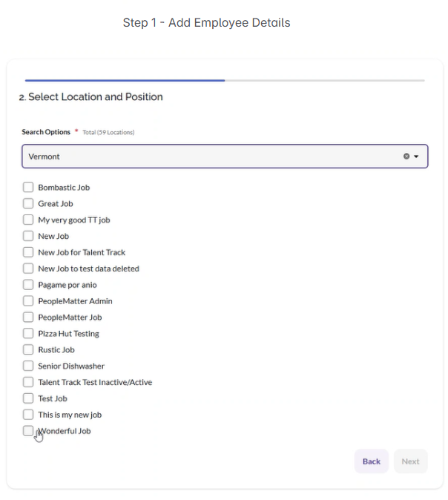This screenshot has width=448, height=500.
Task: Enable the Test Job checkbox
Action: [x=28, y=398]
